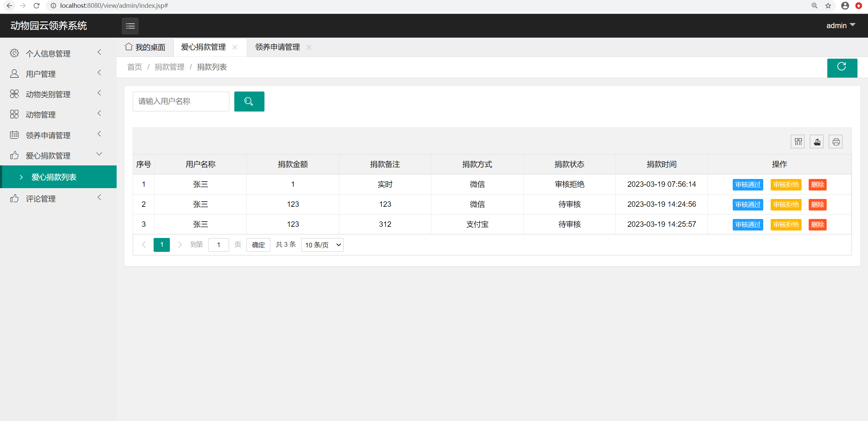Click the sidebar collapse hamburger icon

click(x=130, y=26)
